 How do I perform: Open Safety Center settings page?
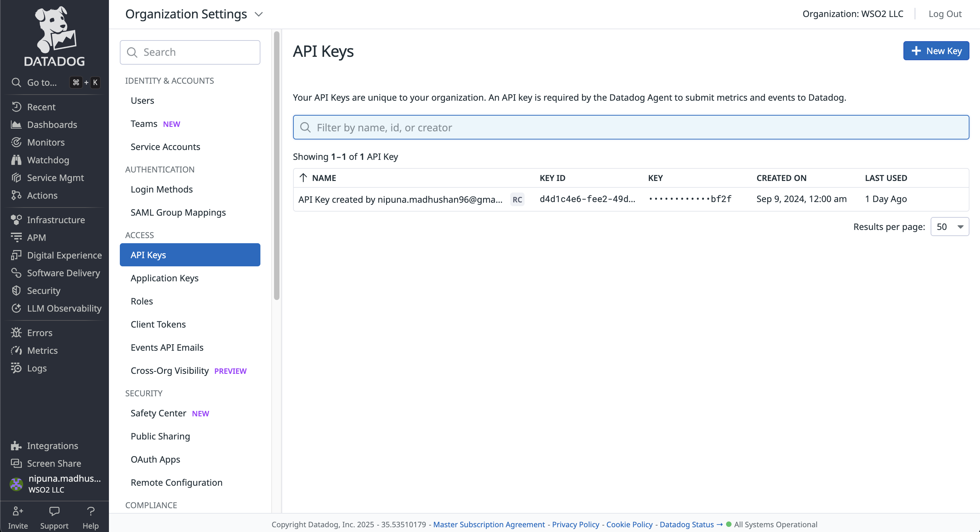158,413
